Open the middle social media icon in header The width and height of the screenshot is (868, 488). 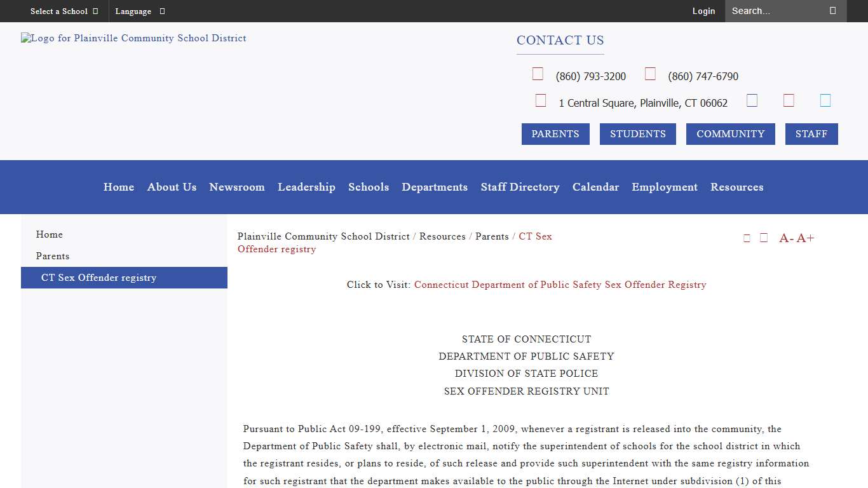(x=789, y=100)
